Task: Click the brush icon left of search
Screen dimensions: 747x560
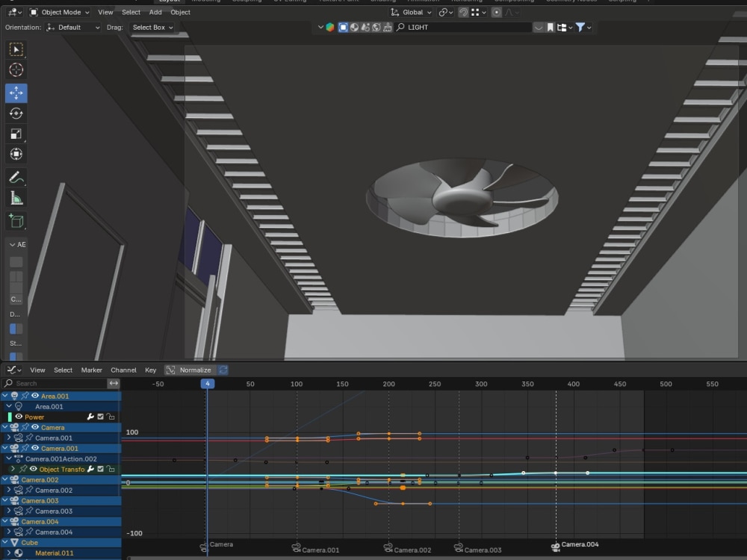Action: (x=388, y=28)
